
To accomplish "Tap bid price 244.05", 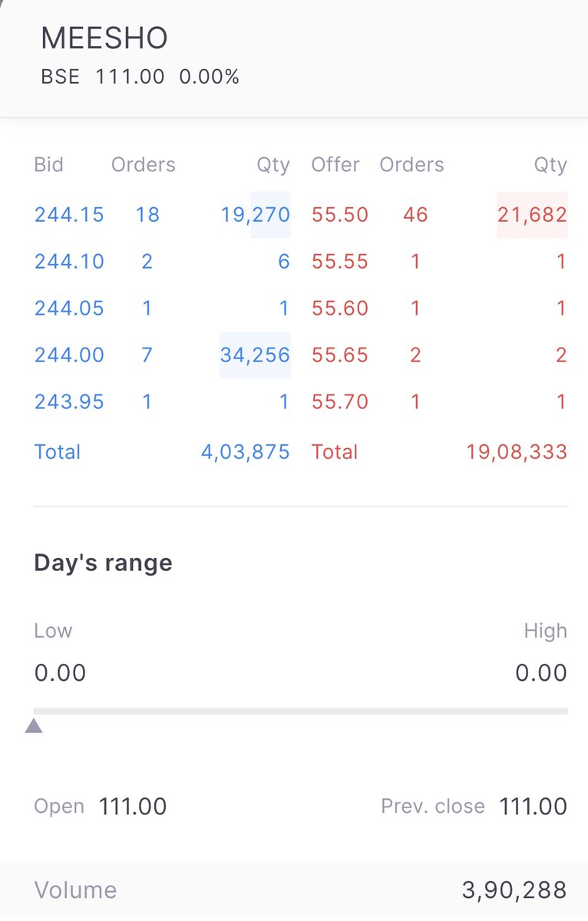I will 69,309.
